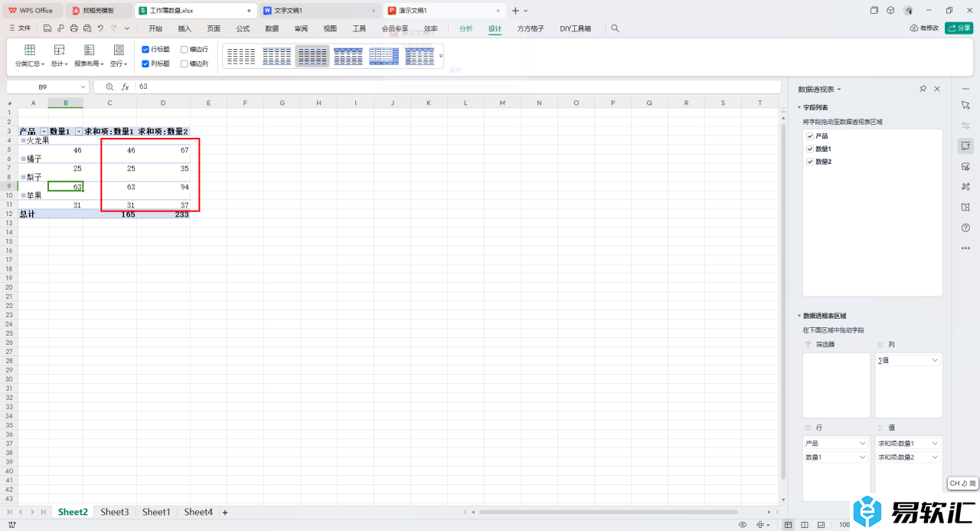Enable the Banded Columns (镶边列) checkbox
This screenshot has height=531, width=980.
(185, 64)
